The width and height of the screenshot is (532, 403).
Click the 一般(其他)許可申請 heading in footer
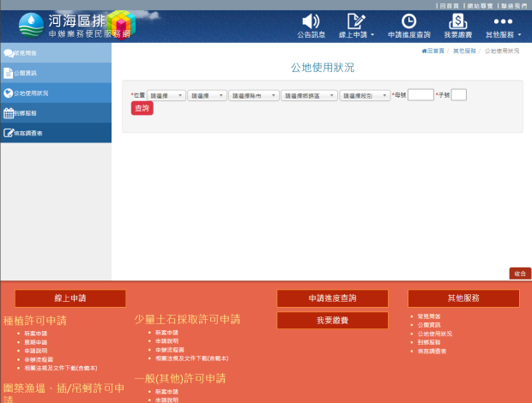point(180,379)
